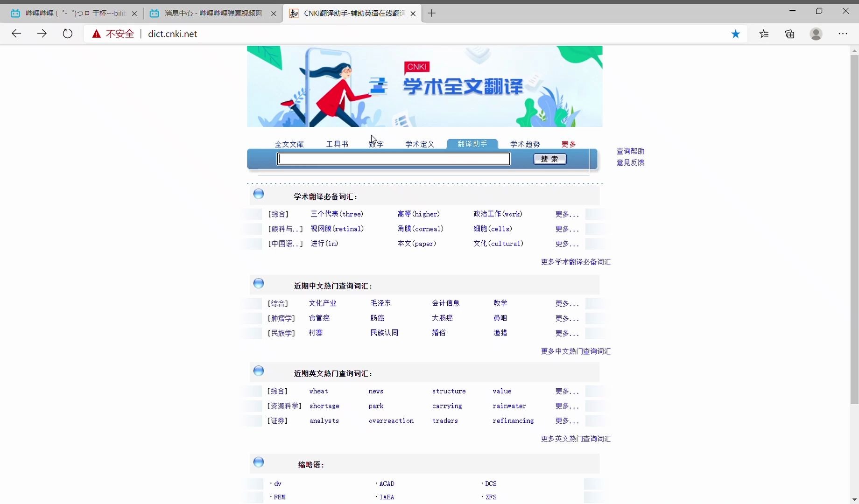
Task: Click the scrollbar down arrow
Action: (x=854, y=499)
